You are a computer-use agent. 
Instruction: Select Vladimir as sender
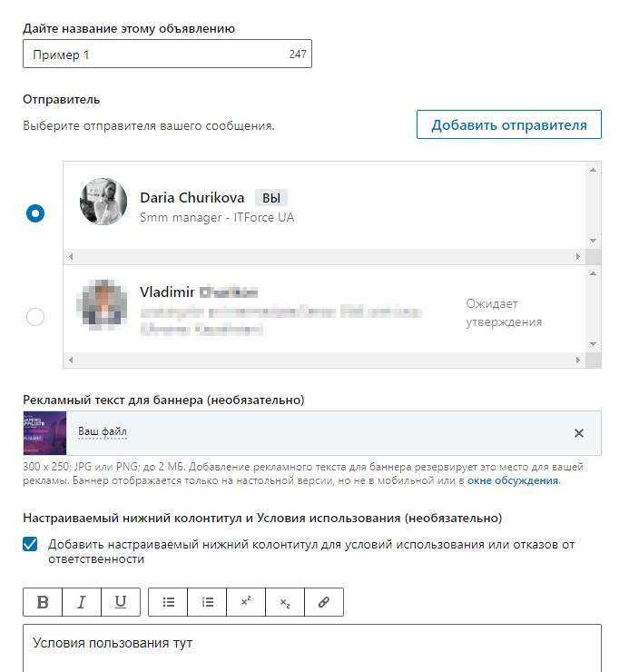click(x=35, y=317)
